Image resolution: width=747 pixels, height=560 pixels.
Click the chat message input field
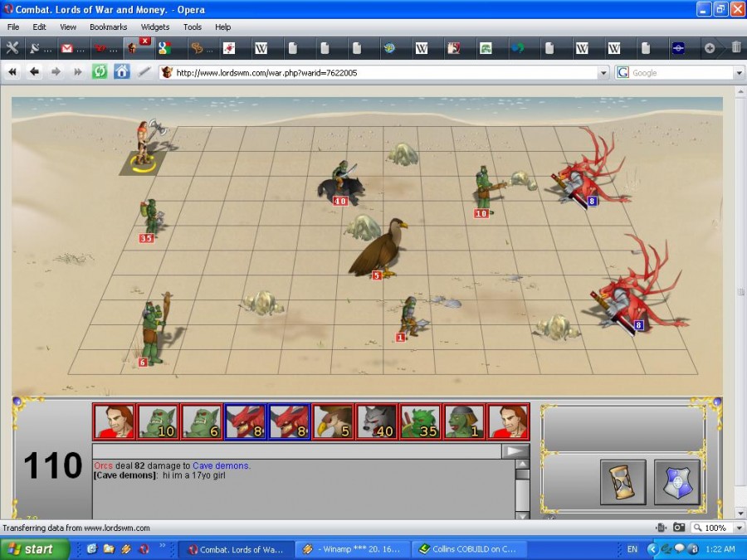[x=296, y=451]
